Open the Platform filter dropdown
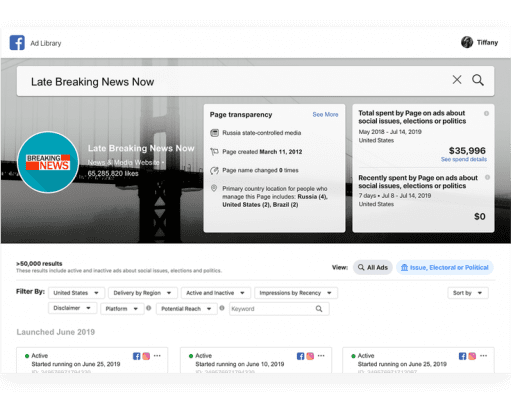 (122, 309)
